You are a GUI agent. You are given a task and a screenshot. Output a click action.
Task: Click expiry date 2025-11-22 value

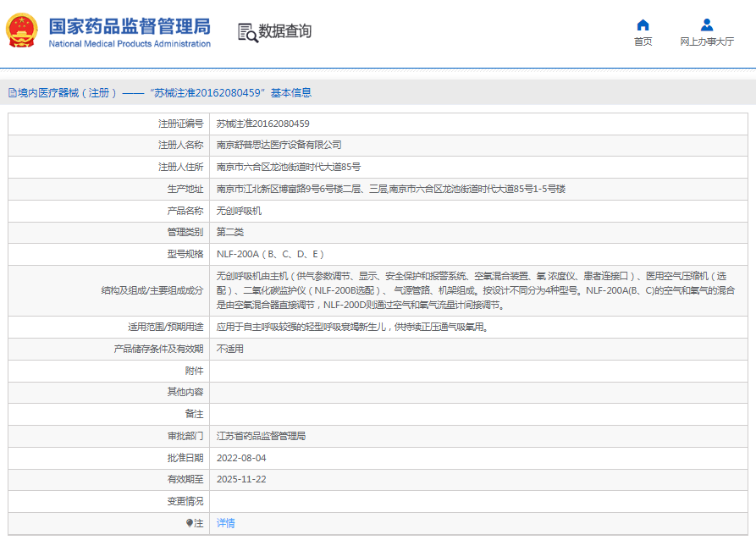pos(241,479)
